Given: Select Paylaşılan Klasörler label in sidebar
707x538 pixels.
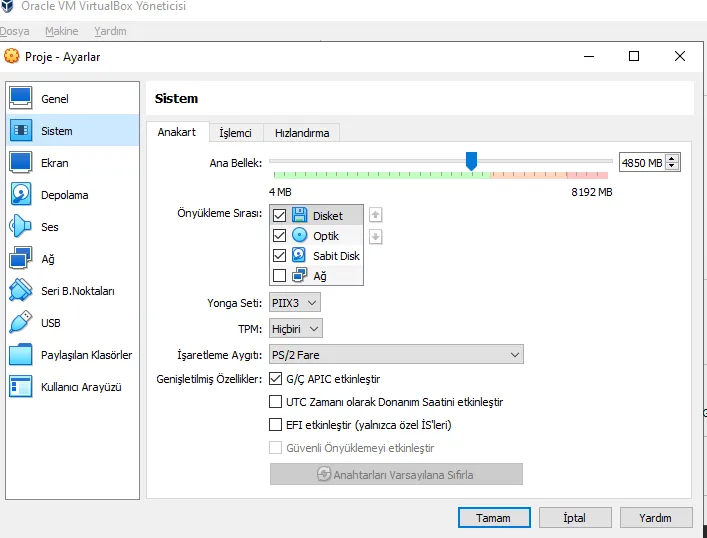Looking at the screenshot, I should pyautogui.click(x=86, y=355).
